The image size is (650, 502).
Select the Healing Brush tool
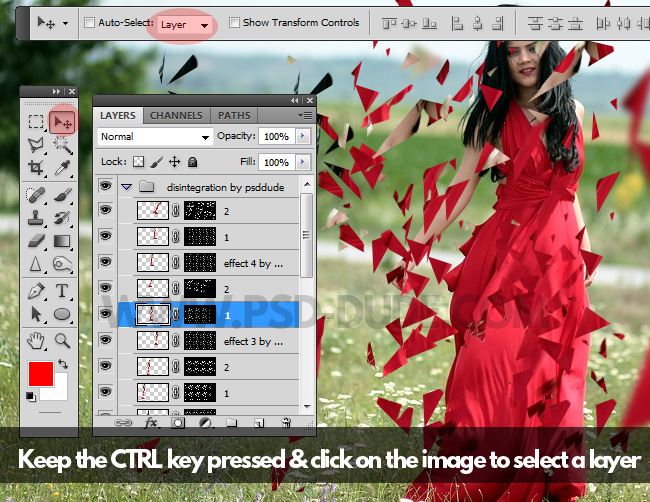pos(36,195)
